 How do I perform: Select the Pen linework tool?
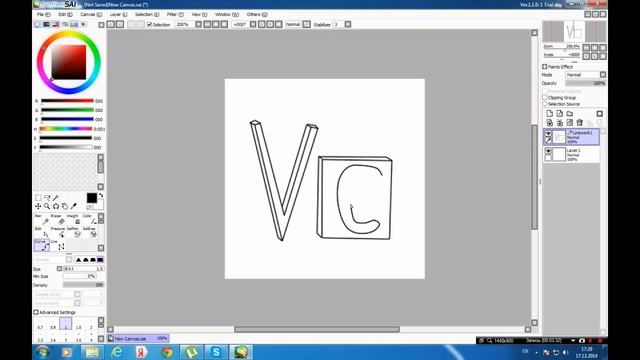41,220
